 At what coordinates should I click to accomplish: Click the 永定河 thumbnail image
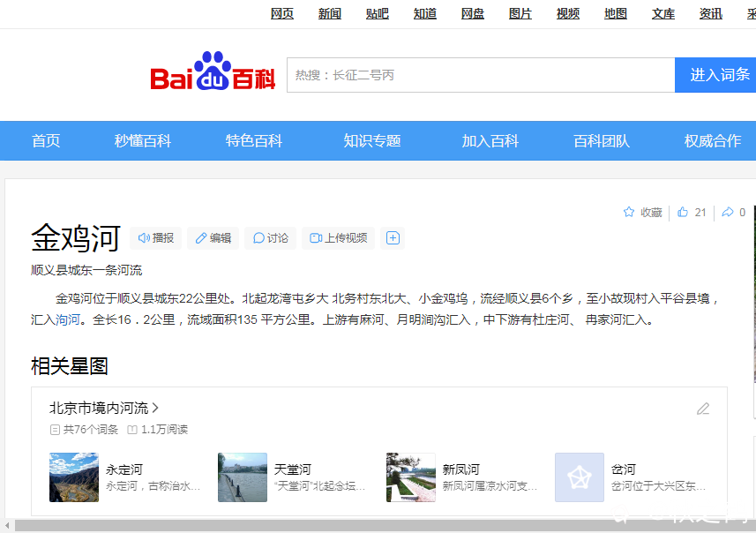(x=73, y=477)
